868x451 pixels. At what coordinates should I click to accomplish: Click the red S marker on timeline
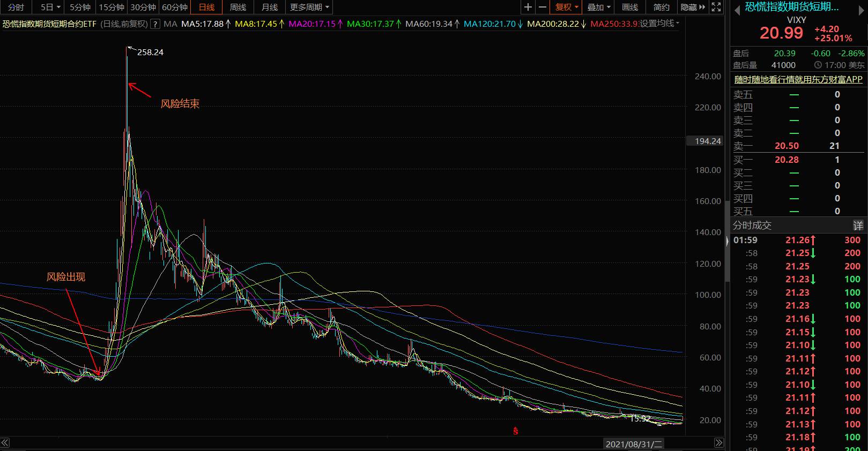click(x=516, y=431)
